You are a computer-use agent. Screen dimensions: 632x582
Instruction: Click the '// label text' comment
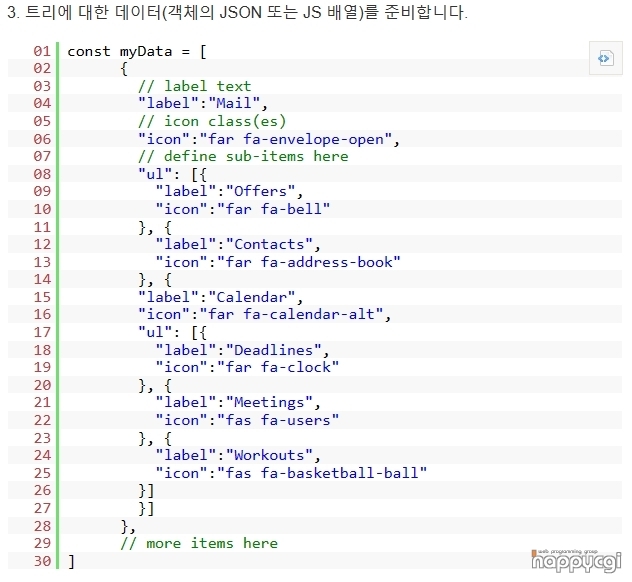[x=194, y=86]
